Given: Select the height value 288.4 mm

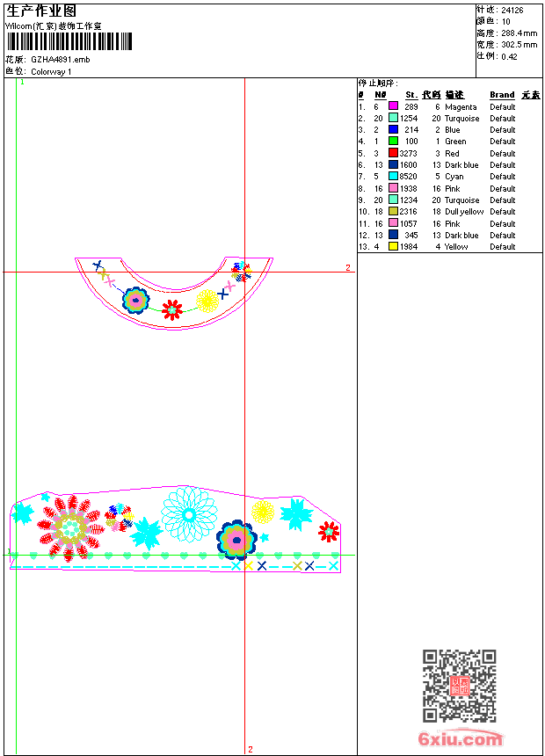Looking at the screenshot, I should [x=519, y=33].
